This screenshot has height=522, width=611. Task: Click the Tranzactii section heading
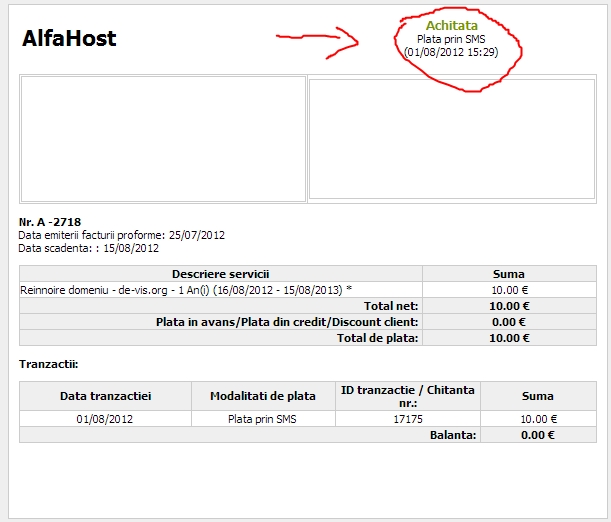[49, 364]
